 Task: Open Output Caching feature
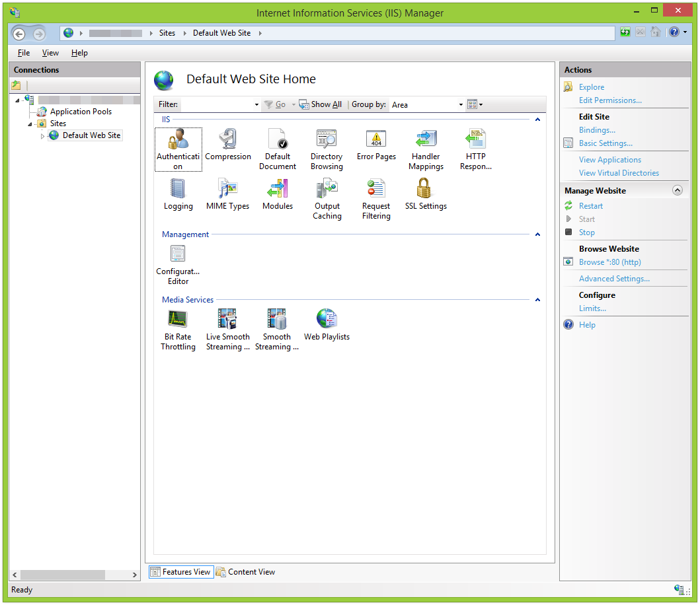coord(327,199)
